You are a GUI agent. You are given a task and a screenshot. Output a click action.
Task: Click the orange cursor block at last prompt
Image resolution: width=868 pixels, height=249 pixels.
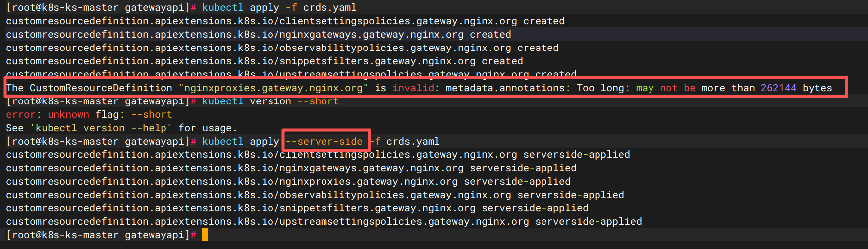tap(205, 235)
